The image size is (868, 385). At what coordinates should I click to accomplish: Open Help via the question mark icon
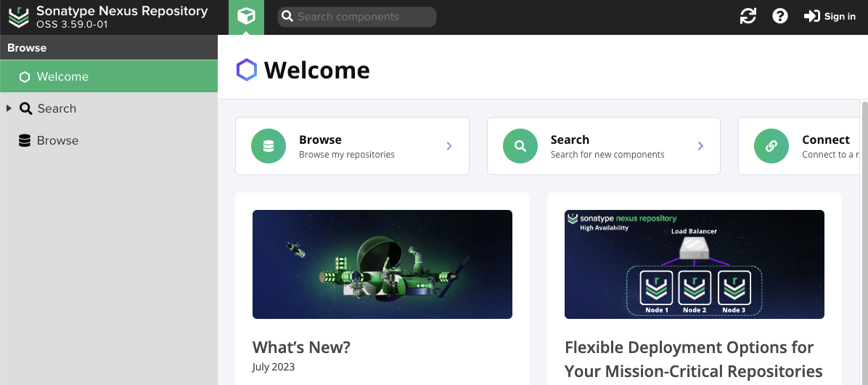pos(780,17)
